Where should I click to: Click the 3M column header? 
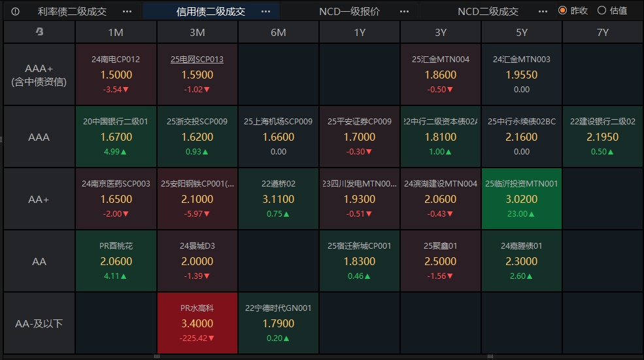point(197,32)
